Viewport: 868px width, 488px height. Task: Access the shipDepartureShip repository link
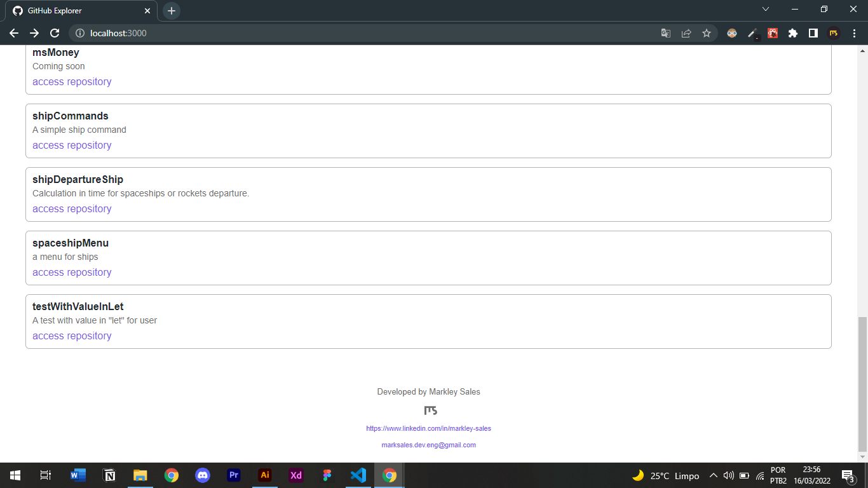click(x=72, y=208)
